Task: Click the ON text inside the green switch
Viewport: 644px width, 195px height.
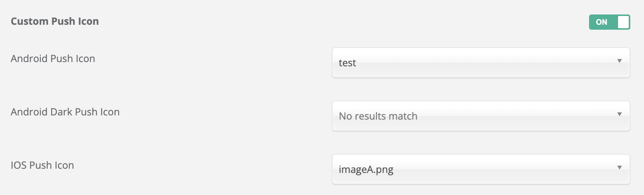Action: [601, 22]
